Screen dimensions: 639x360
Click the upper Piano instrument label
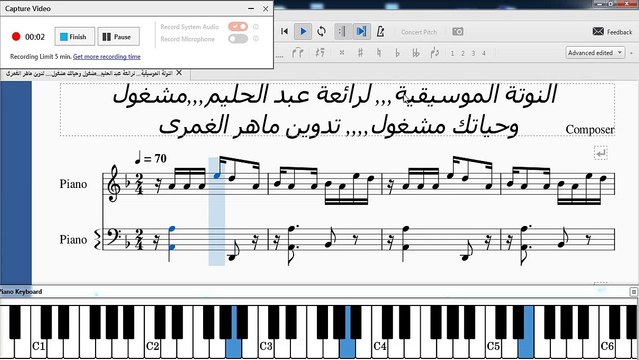pyautogui.click(x=73, y=184)
